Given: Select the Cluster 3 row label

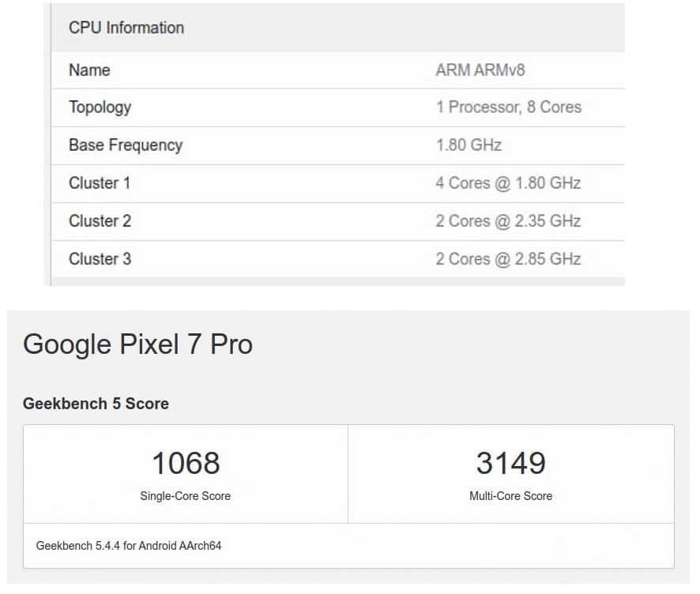Looking at the screenshot, I should tap(100, 259).
